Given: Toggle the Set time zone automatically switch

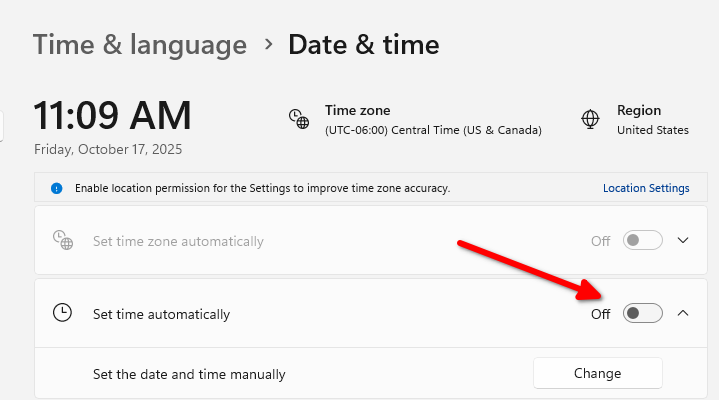Looking at the screenshot, I should pos(642,241).
